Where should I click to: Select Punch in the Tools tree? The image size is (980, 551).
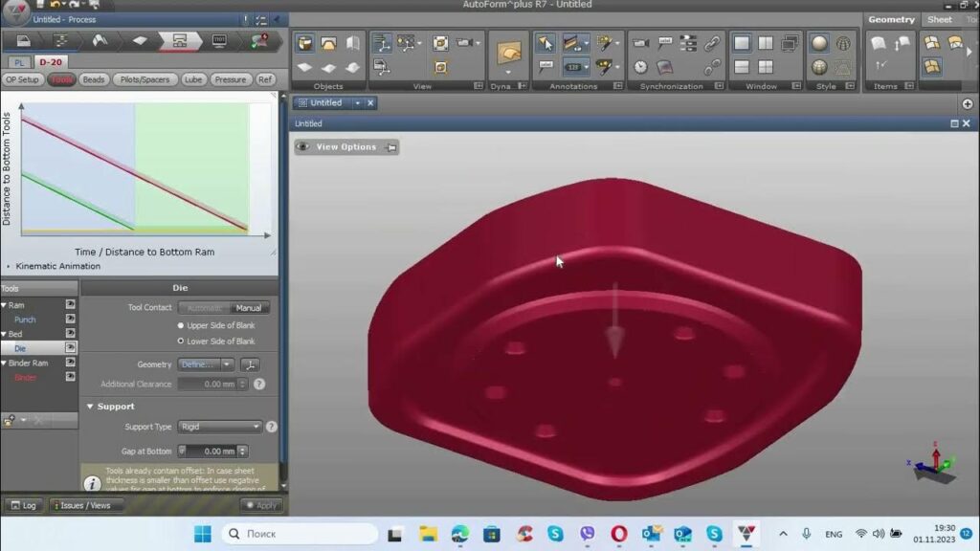point(25,320)
